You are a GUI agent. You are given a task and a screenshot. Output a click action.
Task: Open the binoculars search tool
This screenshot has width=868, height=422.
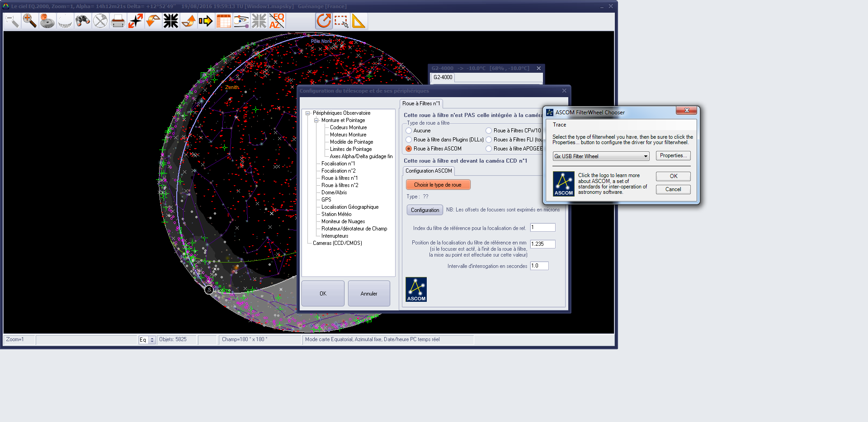click(x=83, y=21)
